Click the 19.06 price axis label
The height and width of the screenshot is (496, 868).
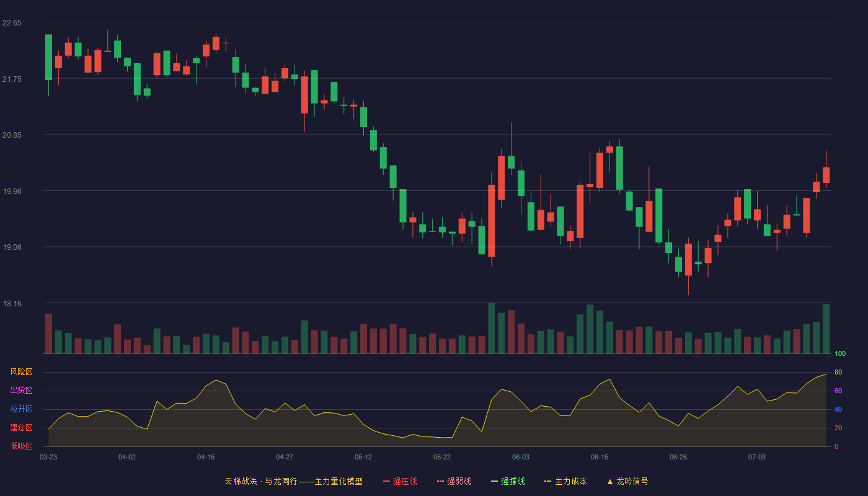point(12,247)
